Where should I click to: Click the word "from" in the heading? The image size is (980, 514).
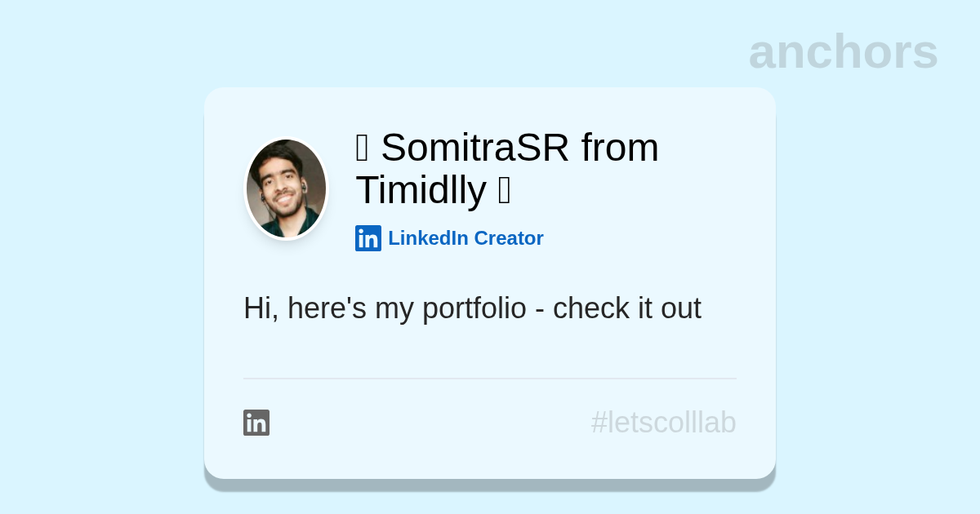pyautogui.click(x=620, y=148)
